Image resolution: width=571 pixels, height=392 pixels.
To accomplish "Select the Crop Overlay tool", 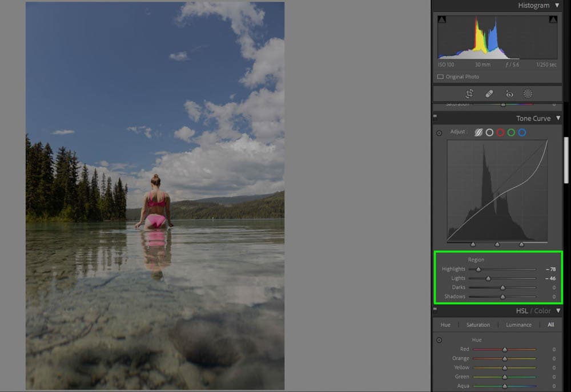I will pos(469,94).
